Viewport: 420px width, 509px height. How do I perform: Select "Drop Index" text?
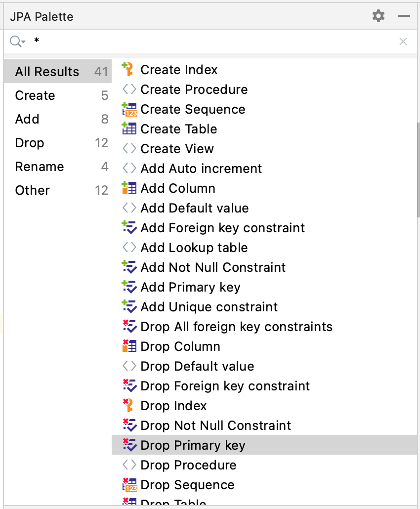click(x=173, y=406)
